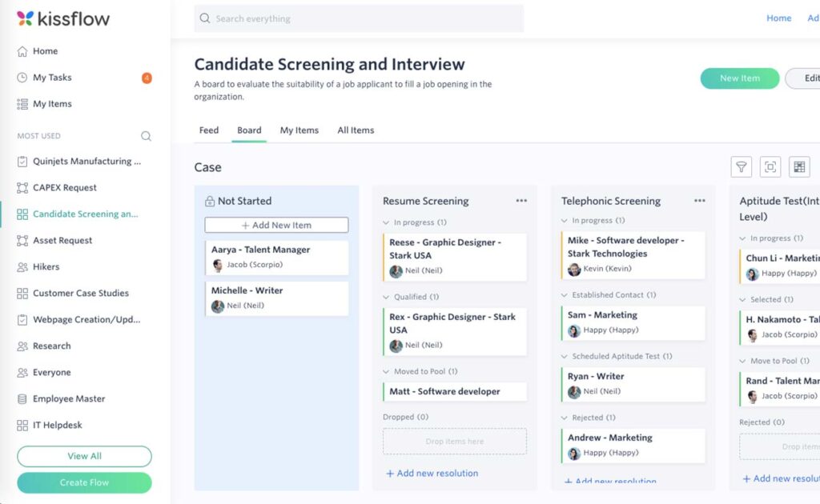820x504 pixels.
Task: Switch to the All Items tab
Action: (356, 130)
